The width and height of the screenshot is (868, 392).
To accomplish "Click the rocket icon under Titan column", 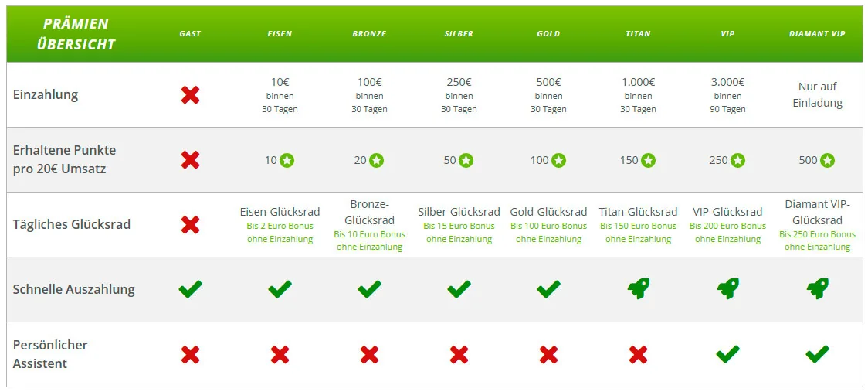I will coord(639,289).
